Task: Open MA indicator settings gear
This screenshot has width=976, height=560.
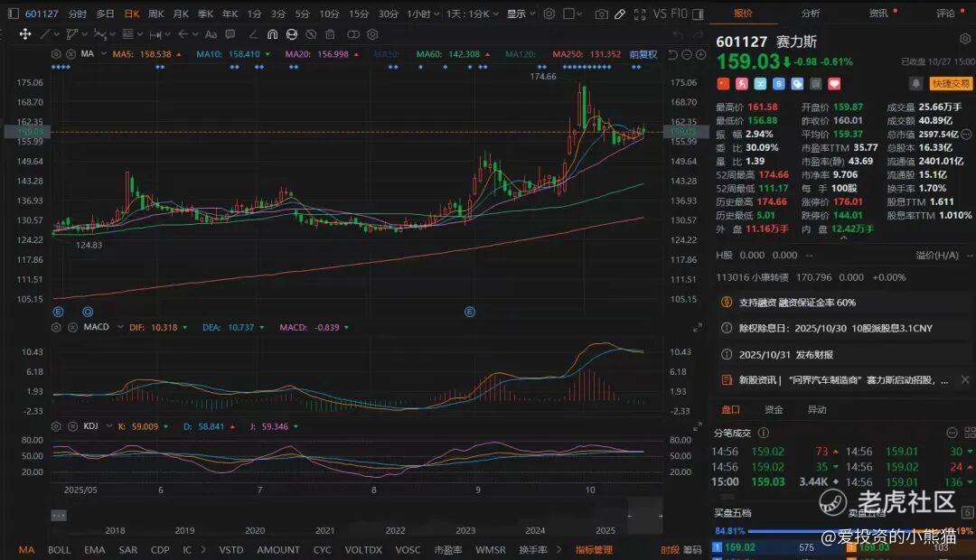Action: (56, 54)
